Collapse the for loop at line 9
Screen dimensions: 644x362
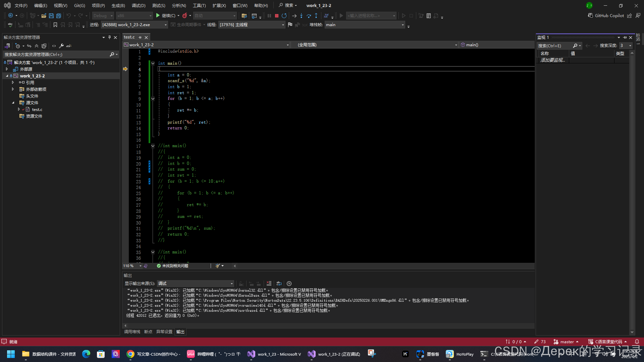tap(153, 99)
